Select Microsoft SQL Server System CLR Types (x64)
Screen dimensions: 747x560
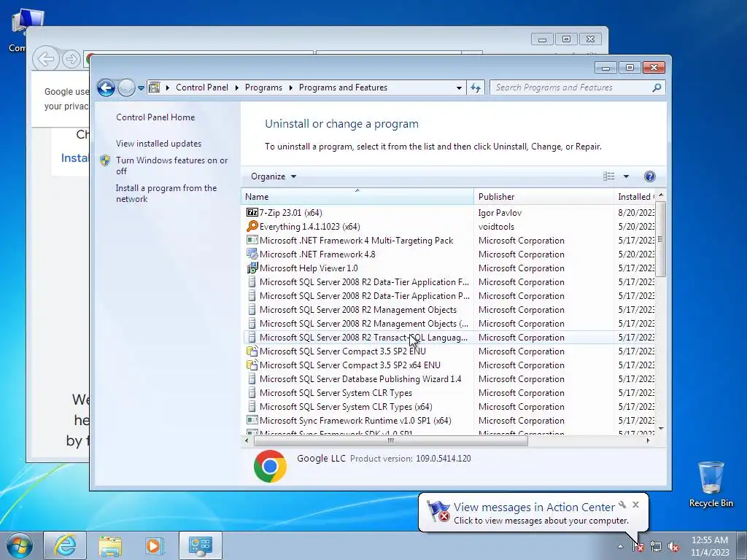(x=449, y=406)
